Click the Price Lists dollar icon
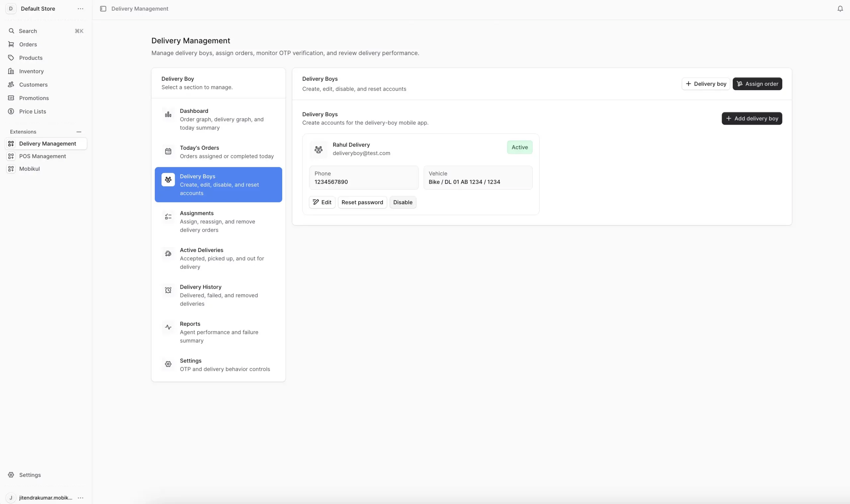Screen dimensions: 850x504 click(11, 112)
